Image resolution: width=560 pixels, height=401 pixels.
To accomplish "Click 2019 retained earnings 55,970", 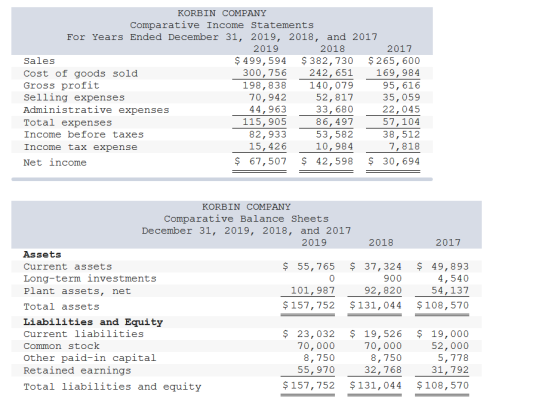I will pyautogui.click(x=316, y=370).
